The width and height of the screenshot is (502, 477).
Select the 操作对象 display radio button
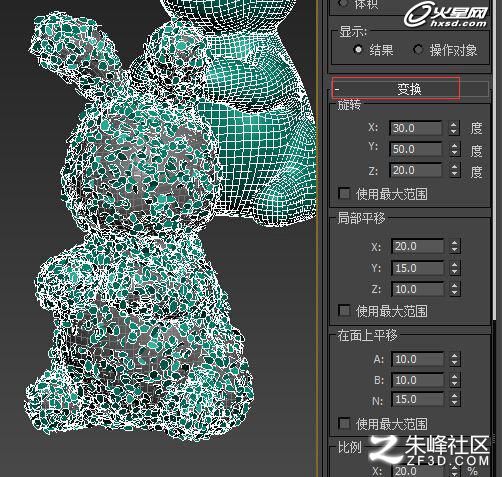coord(418,50)
